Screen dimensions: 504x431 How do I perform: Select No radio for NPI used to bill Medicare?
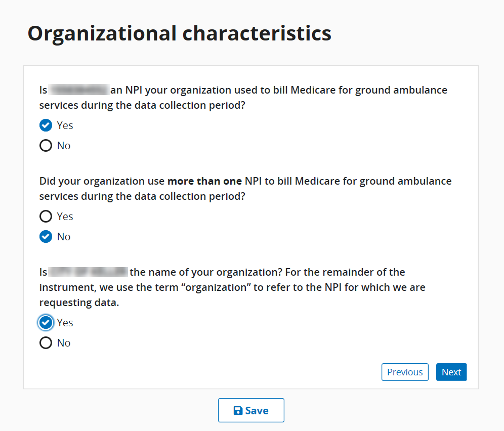pos(46,146)
